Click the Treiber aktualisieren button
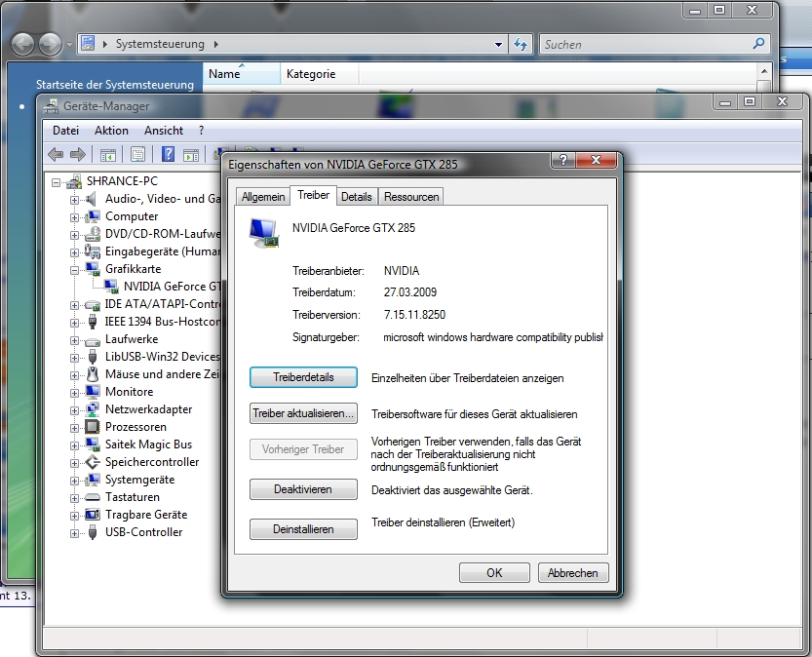The height and width of the screenshot is (657, 812). point(303,413)
